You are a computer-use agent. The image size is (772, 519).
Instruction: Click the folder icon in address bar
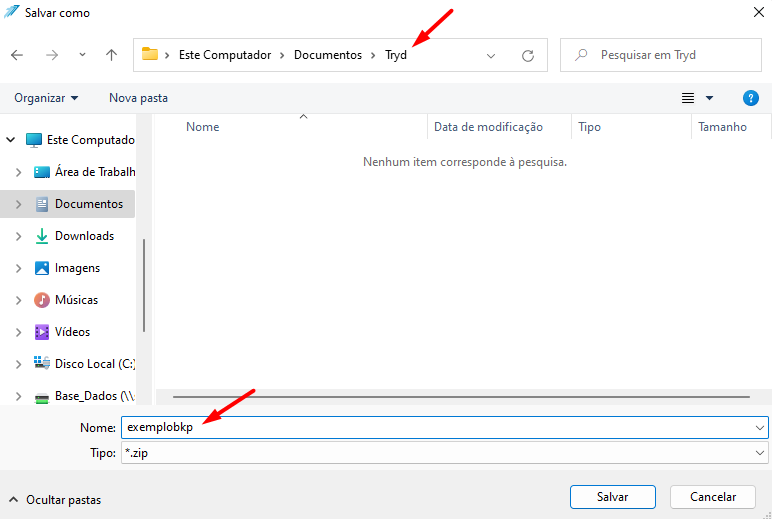tap(150, 54)
